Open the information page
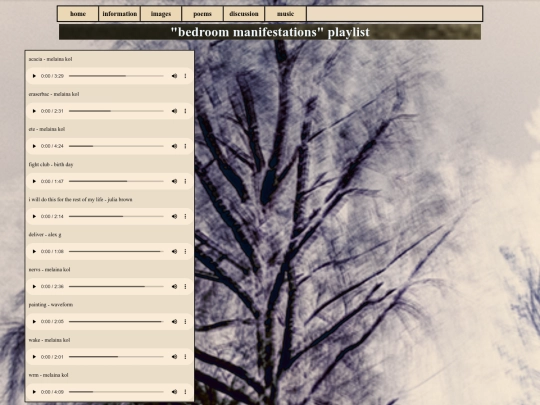Screen dimensions: 540x405 point(120,14)
